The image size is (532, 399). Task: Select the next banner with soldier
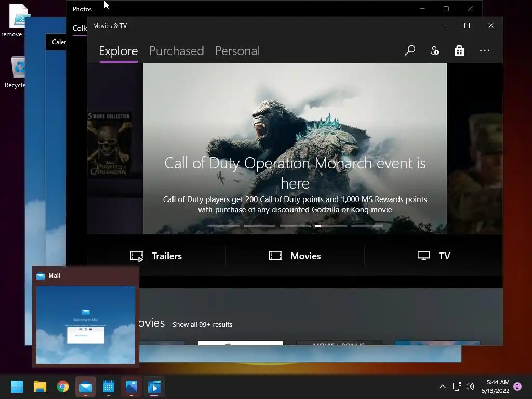click(x=475, y=148)
